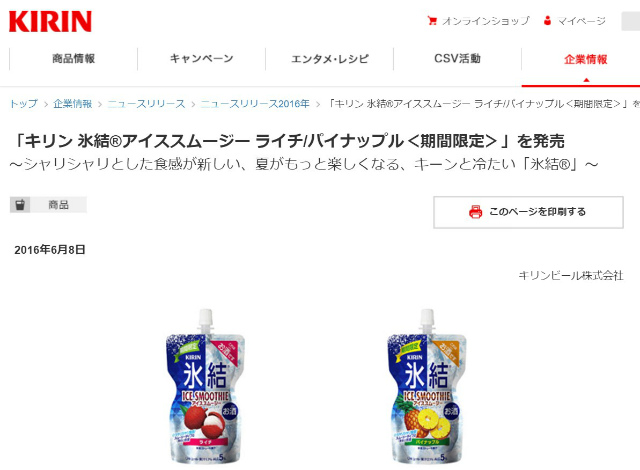The width and height of the screenshot is (640, 470).
Task: Select the 企業情報 tab
Action: (586, 60)
